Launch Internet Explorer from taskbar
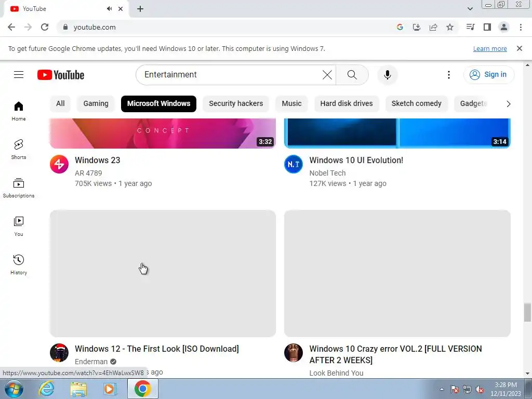The image size is (532, 399). (46, 389)
